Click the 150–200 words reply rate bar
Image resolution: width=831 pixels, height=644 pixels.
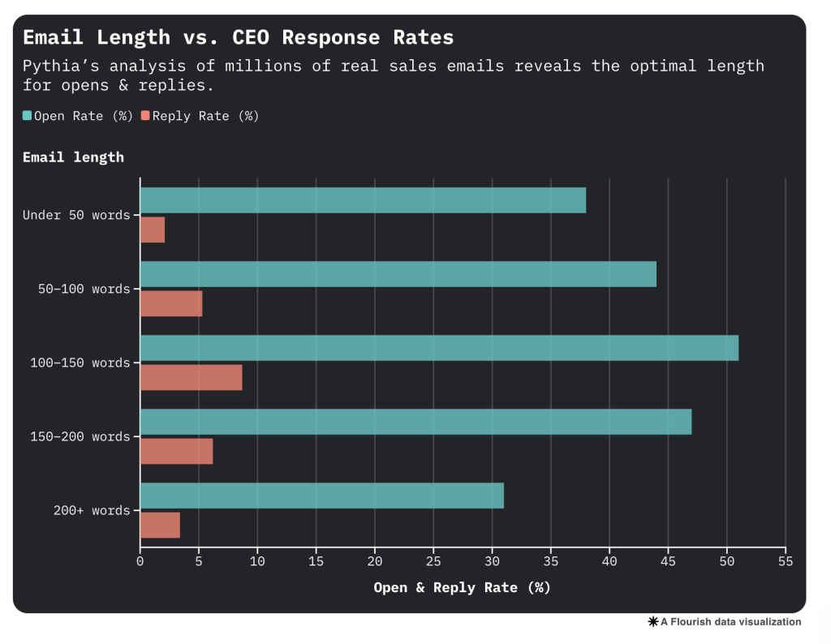(x=176, y=451)
